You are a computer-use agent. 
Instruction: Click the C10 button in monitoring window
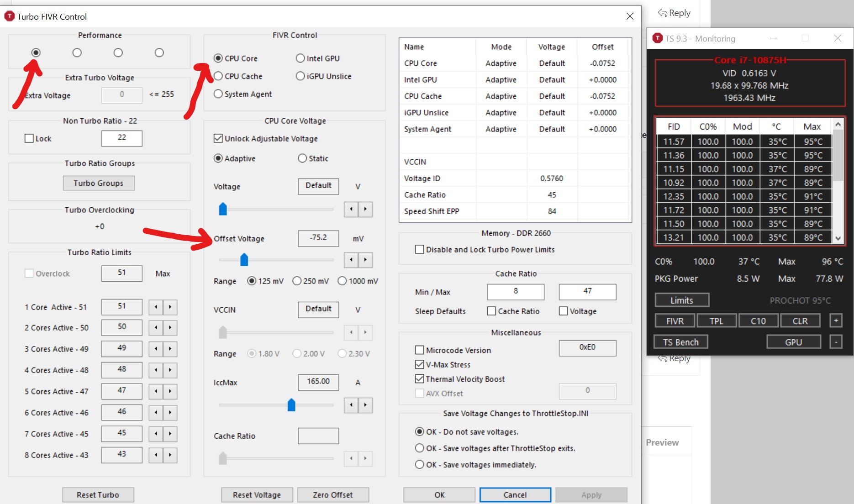(758, 320)
